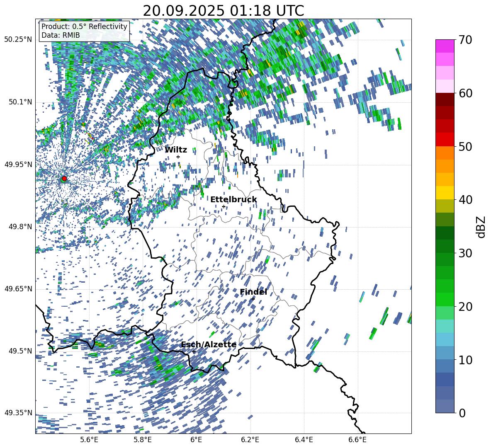Viewport: 491px width, 448px height.
Task: Click the title 20.09.2025 01:18 UTC
Action: 223,11
